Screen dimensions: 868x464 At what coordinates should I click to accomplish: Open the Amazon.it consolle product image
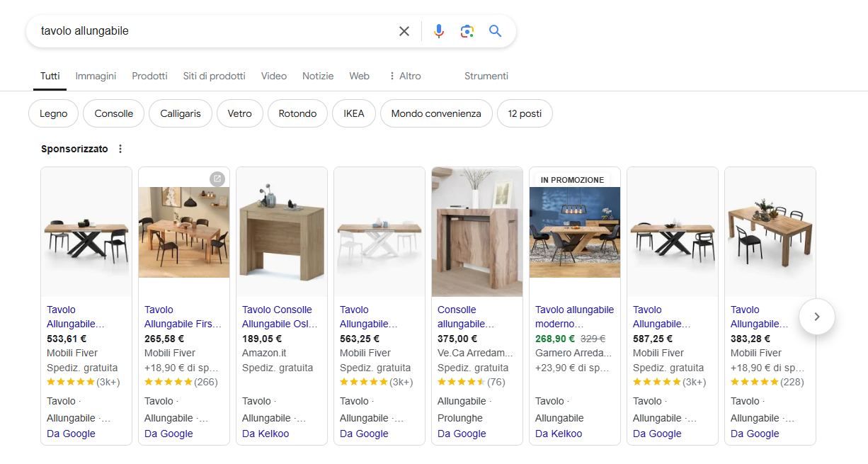pos(282,232)
